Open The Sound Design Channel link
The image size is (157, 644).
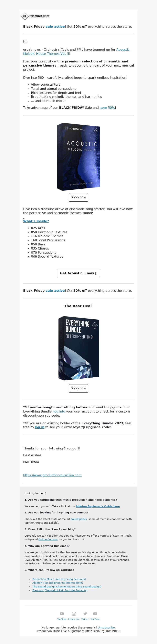(67, 586)
